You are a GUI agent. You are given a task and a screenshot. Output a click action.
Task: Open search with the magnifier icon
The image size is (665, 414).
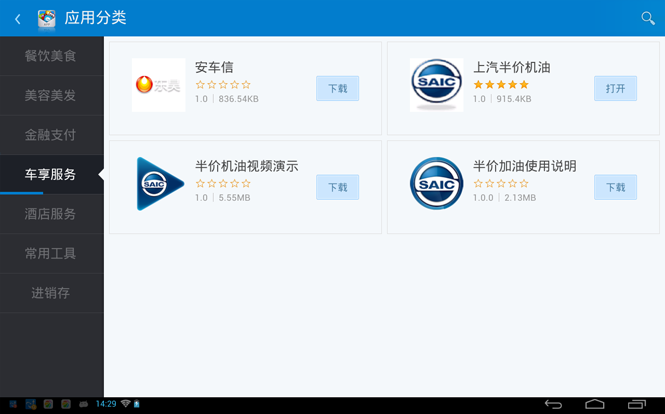click(x=648, y=18)
